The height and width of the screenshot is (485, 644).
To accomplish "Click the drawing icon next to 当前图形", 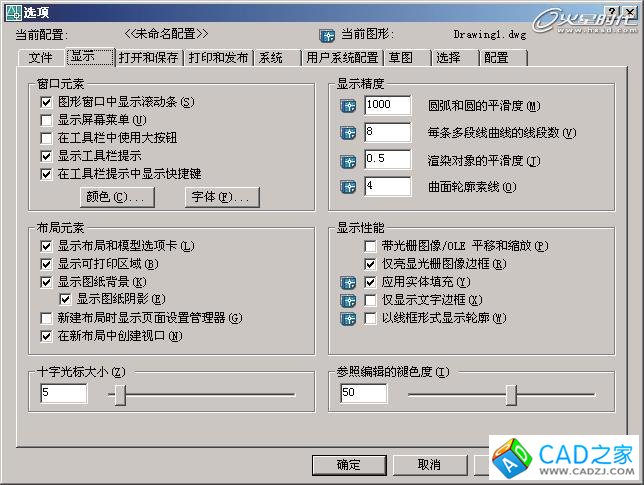I will [x=327, y=36].
